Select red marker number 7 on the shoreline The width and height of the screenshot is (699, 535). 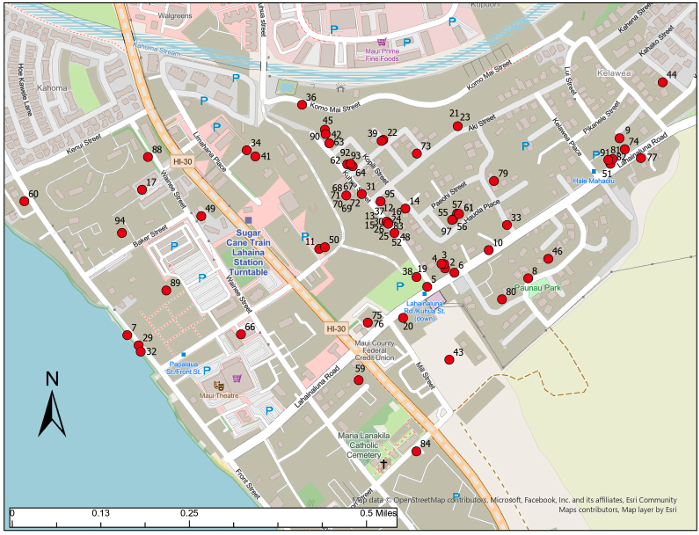(x=127, y=335)
